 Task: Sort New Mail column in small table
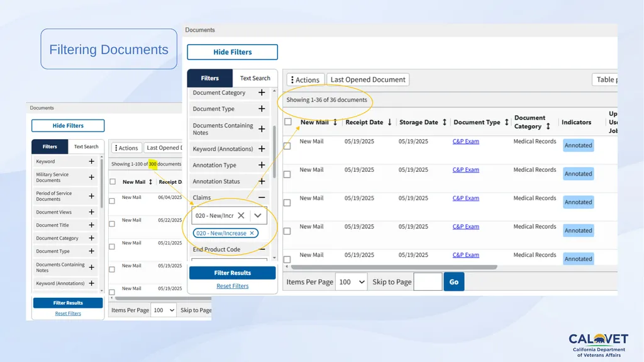[x=150, y=182]
